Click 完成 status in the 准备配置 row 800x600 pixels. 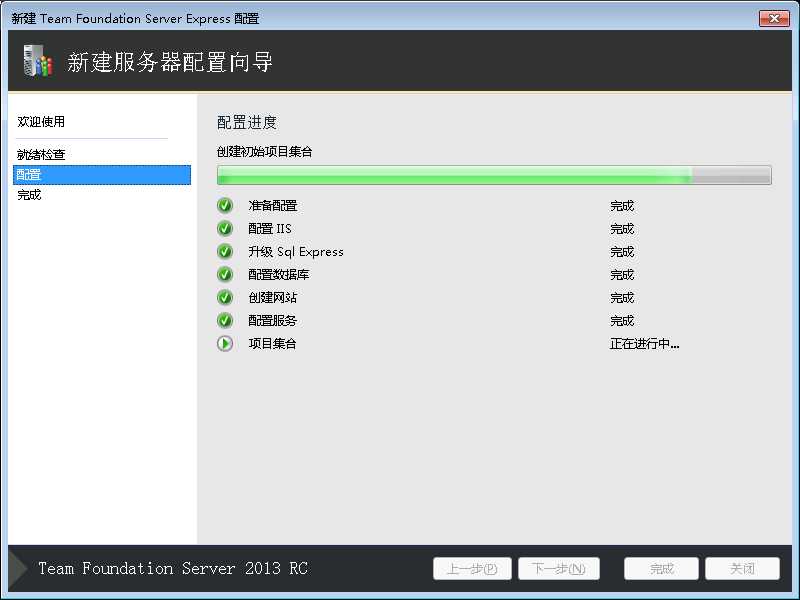coord(622,206)
